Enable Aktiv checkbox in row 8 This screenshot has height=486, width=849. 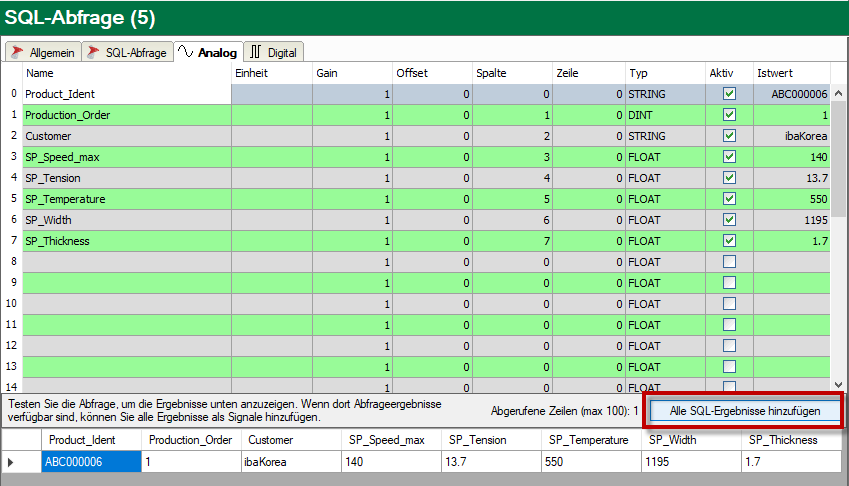[729, 262]
